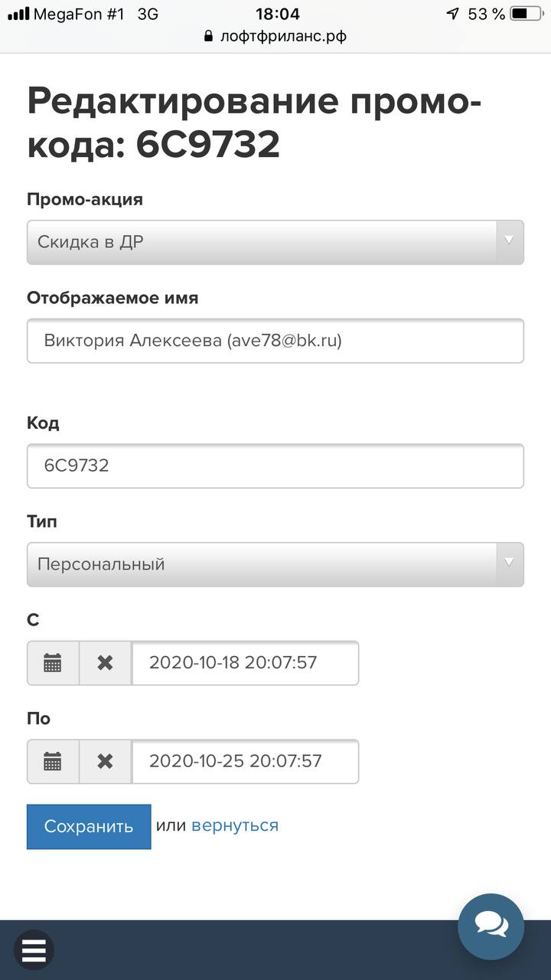The image size is (551, 980).
Task: Clear the "С" start date with the X icon
Action: [x=106, y=663]
